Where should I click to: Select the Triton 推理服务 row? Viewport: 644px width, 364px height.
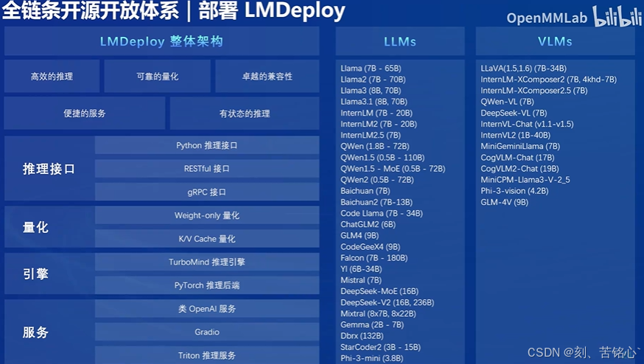pos(207,355)
